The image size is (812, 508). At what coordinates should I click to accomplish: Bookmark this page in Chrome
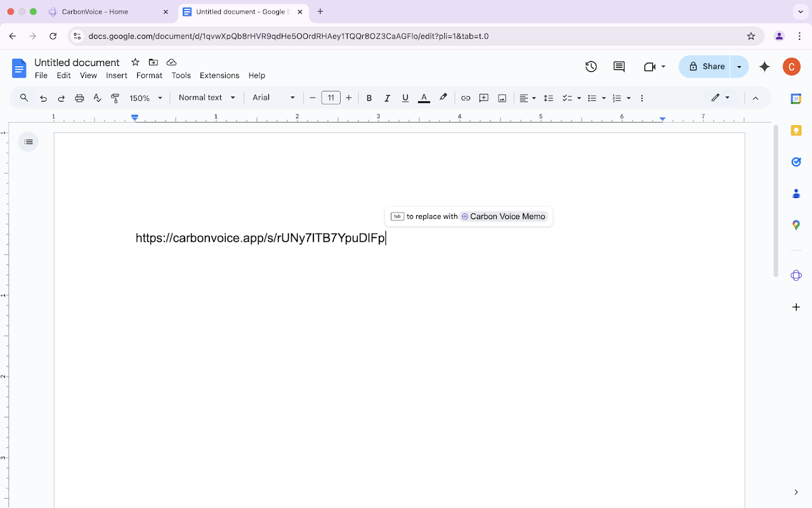pyautogui.click(x=751, y=36)
